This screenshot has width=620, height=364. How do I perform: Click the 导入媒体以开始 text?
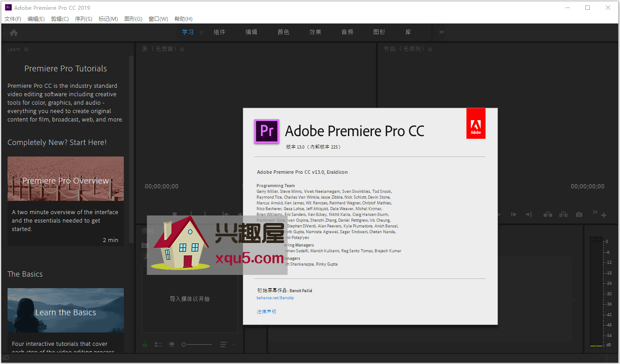click(190, 299)
